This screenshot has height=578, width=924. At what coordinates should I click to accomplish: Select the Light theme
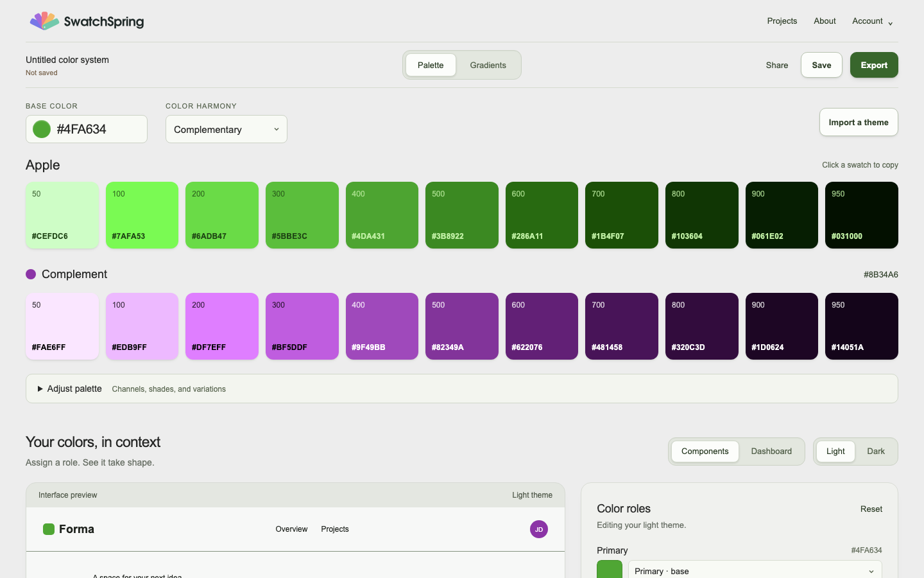[835, 451]
